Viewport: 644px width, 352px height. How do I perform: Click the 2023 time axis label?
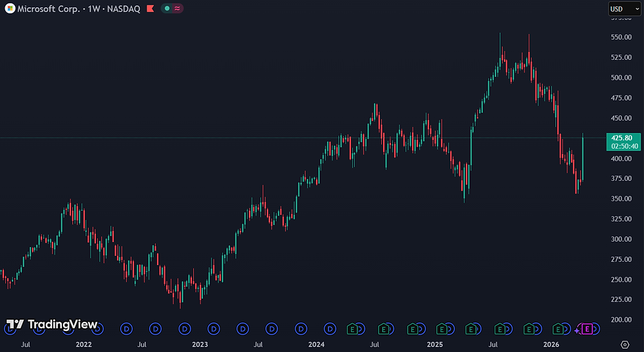(200, 345)
